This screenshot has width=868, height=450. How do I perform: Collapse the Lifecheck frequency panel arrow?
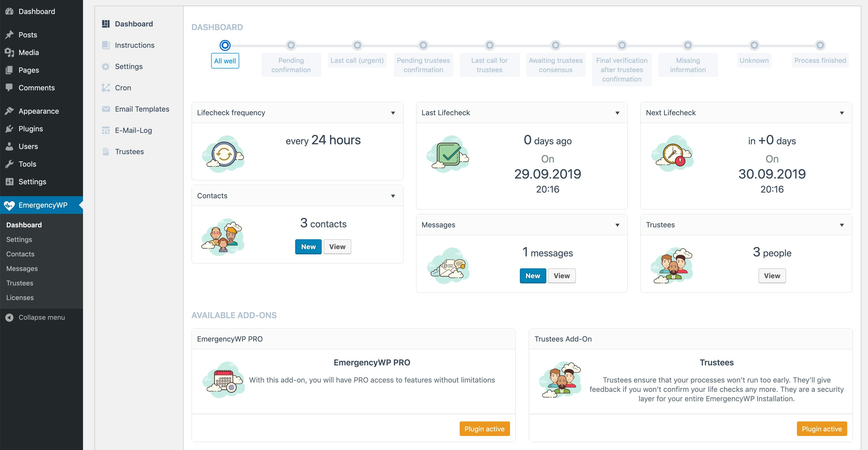pyautogui.click(x=393, y=113)
